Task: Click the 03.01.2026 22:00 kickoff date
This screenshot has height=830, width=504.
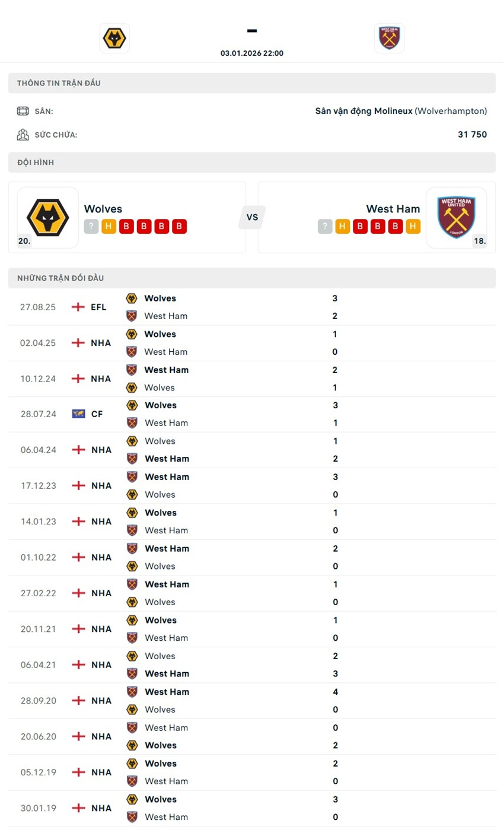Action: (x=251, y=53)
